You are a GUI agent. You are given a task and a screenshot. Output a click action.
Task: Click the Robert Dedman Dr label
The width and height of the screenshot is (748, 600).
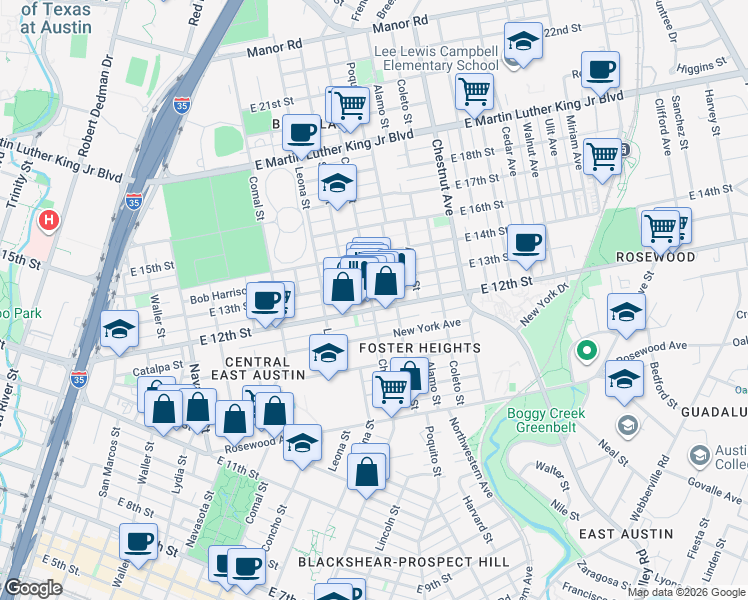point(95,106)
